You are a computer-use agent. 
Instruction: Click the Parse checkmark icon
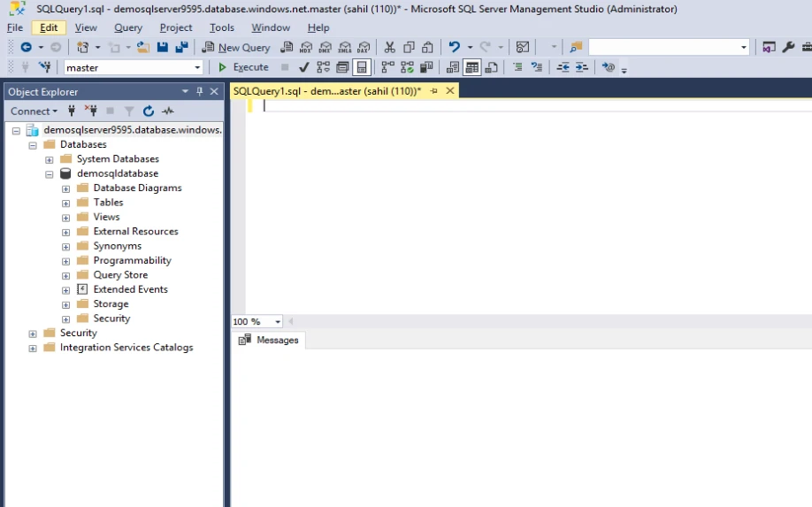tap(304, 67)
